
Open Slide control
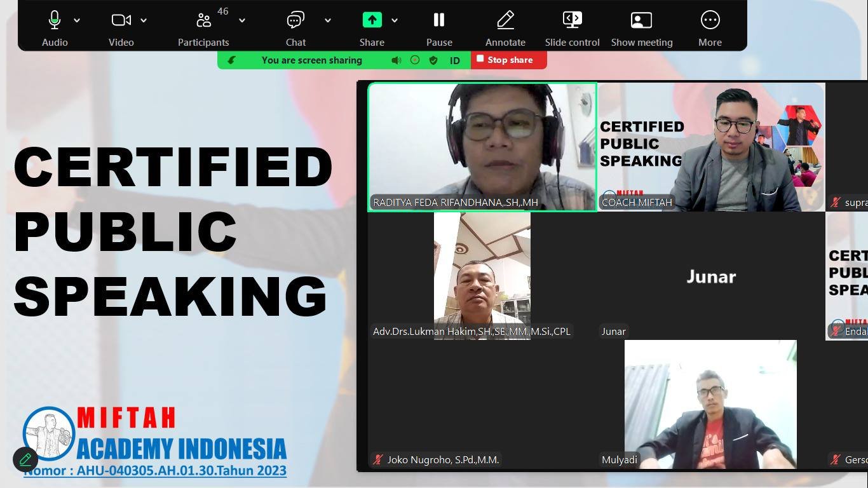pos(572,20)
